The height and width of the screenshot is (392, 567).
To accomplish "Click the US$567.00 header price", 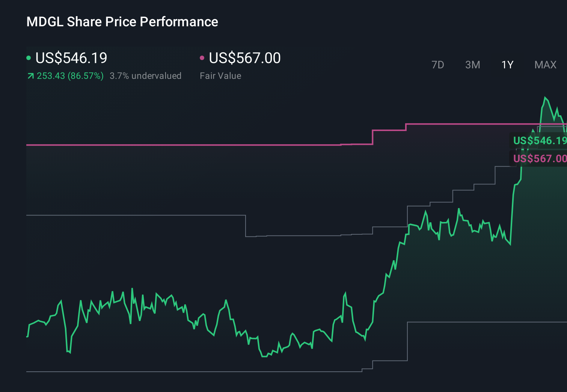I will coord(244,58).
